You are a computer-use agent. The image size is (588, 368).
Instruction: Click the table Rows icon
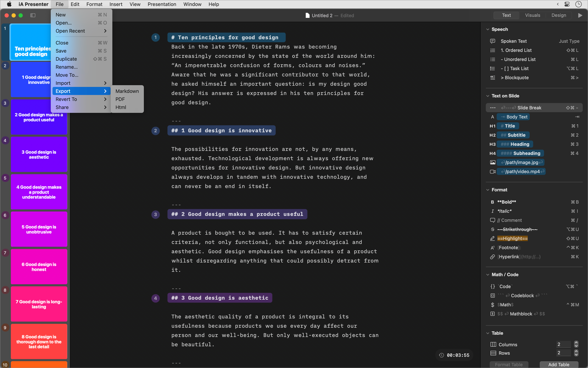tap(493, 353)
